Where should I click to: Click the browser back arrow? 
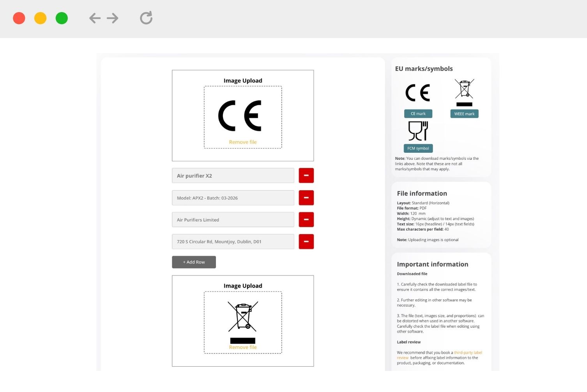tap(95, 18)
